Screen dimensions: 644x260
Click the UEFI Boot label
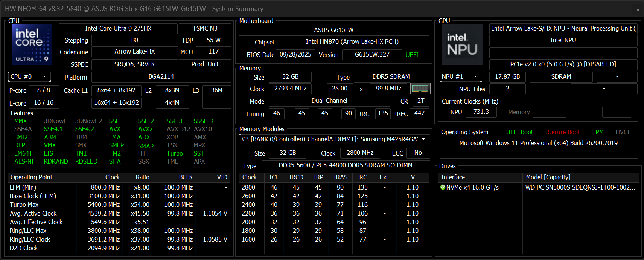click(519, 132)
